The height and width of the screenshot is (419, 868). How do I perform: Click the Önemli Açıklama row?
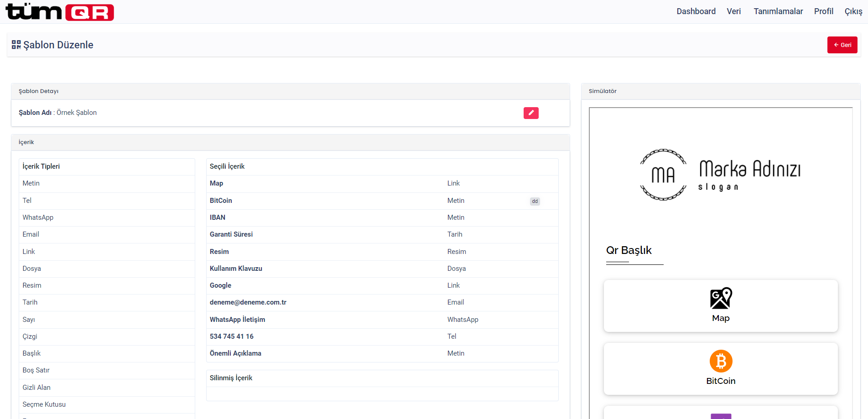point(382,353)
